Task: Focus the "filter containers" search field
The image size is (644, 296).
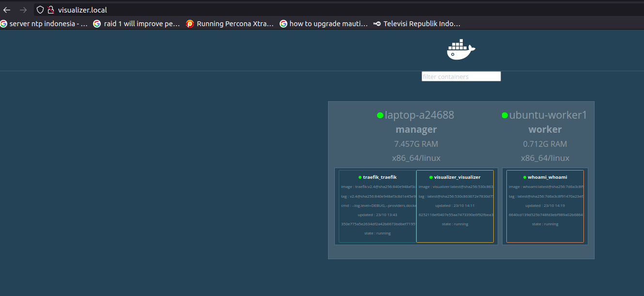Action: (x=461, y=77)
